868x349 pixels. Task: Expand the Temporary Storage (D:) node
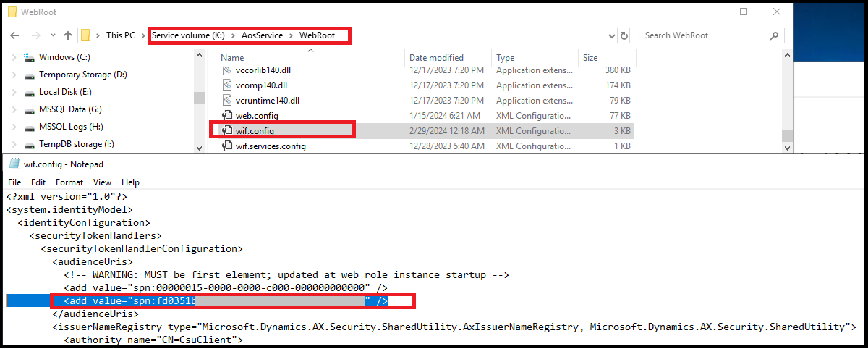(x=14, y=75)
